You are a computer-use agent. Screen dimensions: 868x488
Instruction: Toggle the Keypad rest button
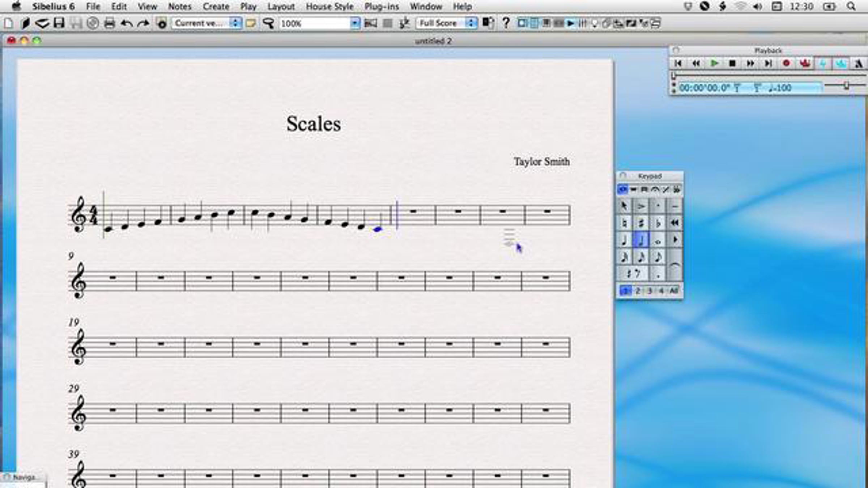tap(633, 274)
